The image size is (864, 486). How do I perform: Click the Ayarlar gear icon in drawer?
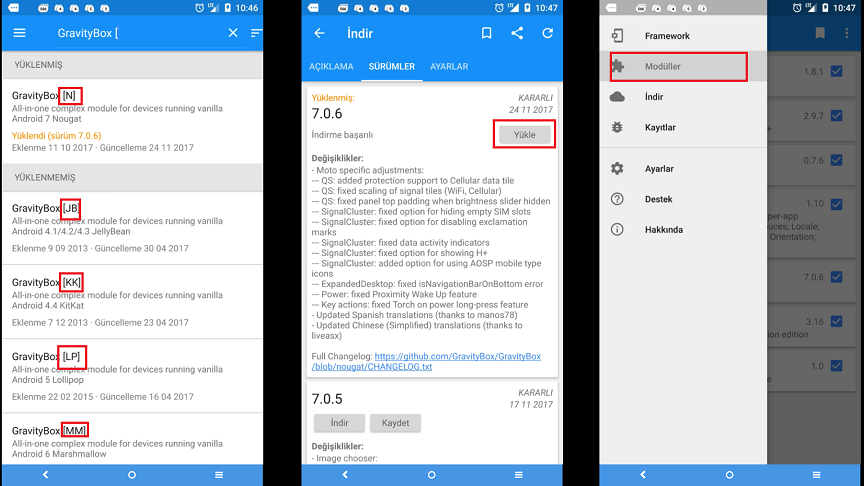617,169
